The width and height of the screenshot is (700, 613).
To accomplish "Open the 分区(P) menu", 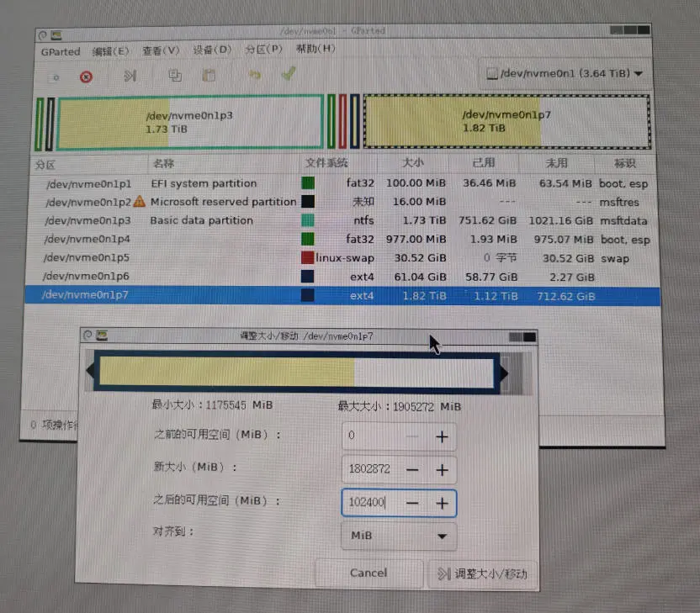I will pos(263,50).
